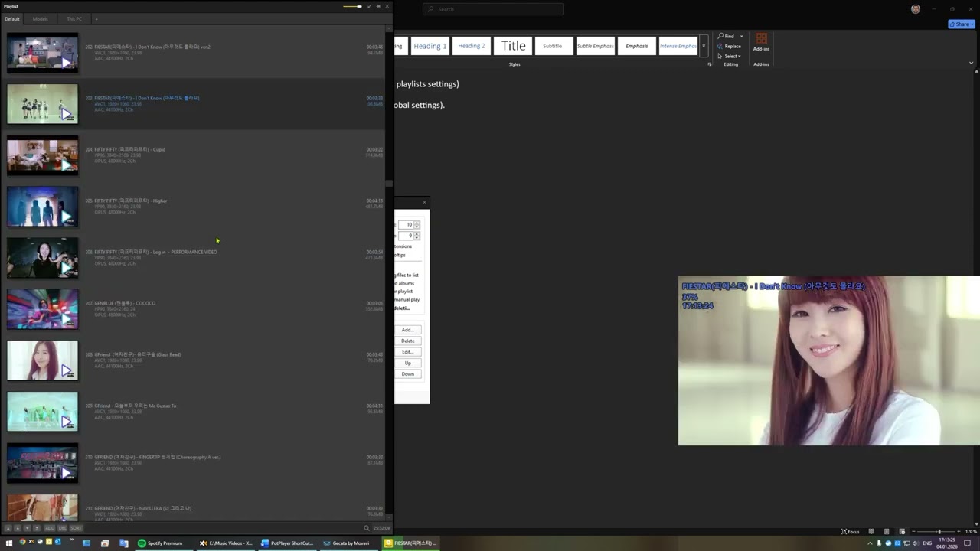Select GFriend Me Gustas Tu playlist entry
980x551 pixels.
pos(194,411)
